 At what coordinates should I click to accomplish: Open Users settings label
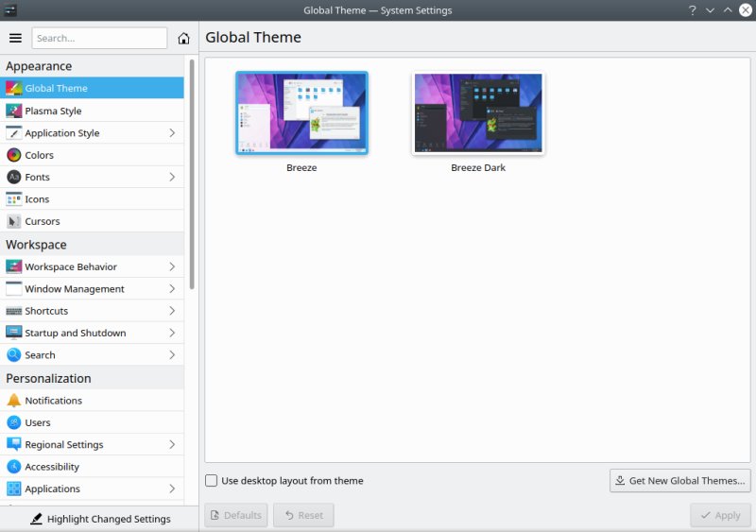pyautogui.click(x=38, y=422)
